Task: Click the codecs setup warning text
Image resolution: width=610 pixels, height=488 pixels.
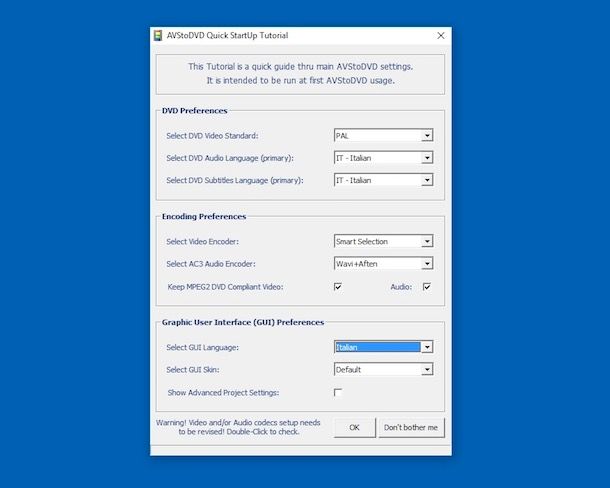Action: [238, 427]
